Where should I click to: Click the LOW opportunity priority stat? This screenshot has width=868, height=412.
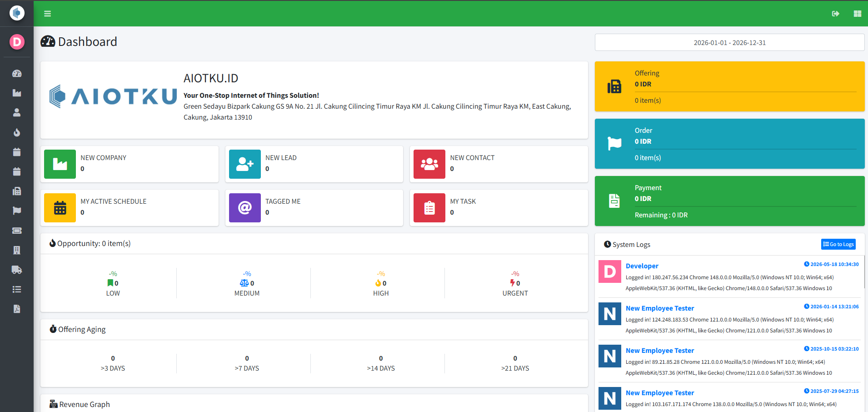click(113, 283)
